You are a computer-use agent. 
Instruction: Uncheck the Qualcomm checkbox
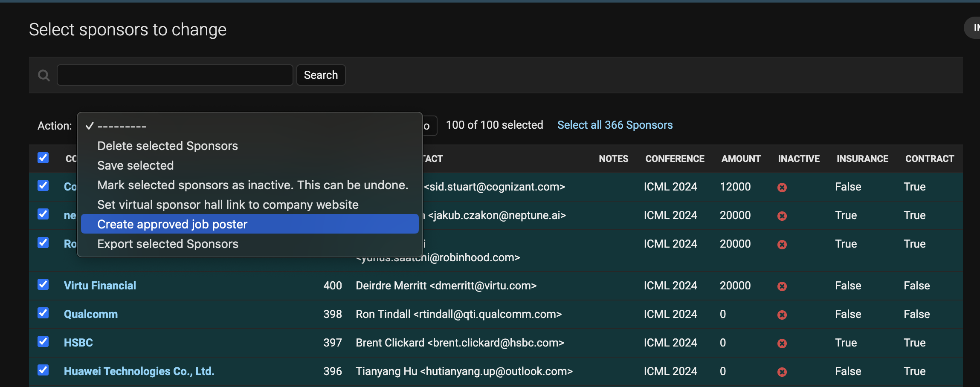click(43, 313)
